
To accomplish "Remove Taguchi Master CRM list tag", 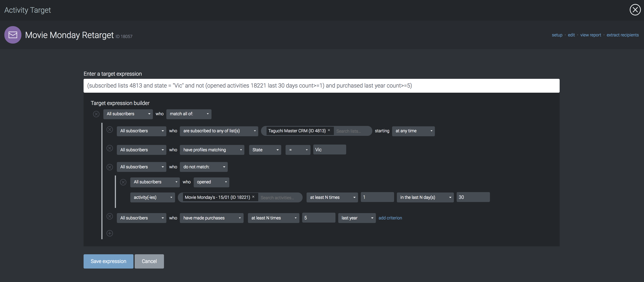I will [329, 130].
